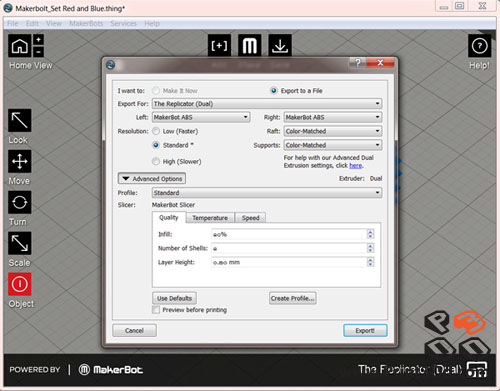Click the Number of Shells spinner arrows

coord(370,248)
